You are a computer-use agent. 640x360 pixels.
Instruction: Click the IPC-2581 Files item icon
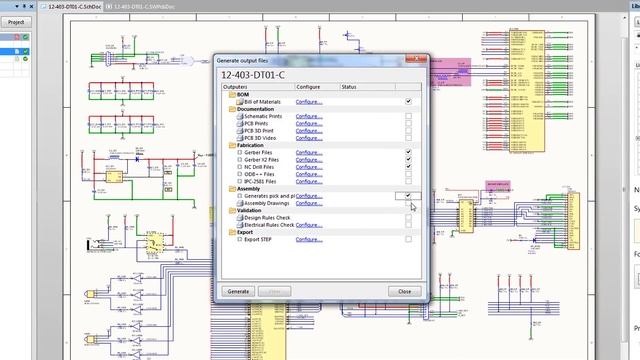click(240, 181)
